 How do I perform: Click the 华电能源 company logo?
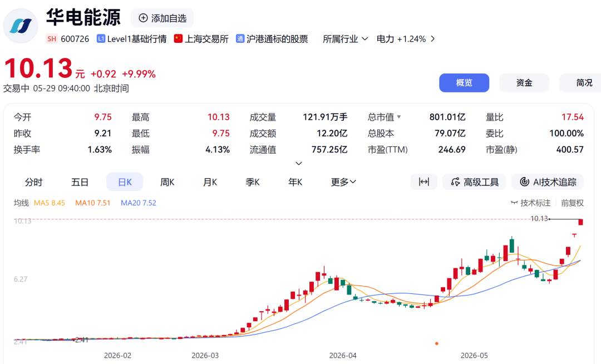coord(21,26)
